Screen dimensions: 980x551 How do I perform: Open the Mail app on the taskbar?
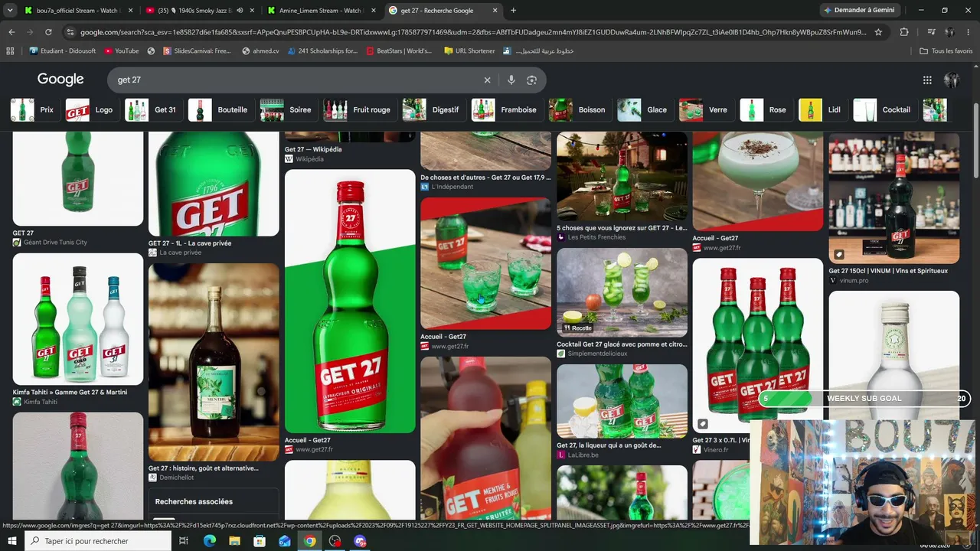[x=285, y=541]
